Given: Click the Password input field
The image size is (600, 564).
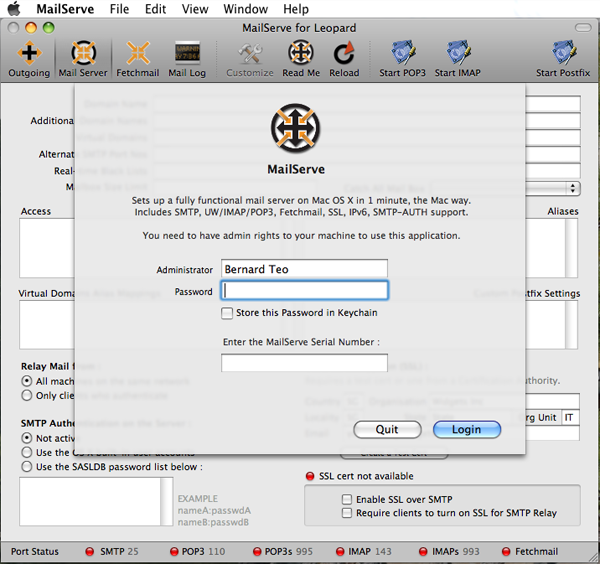Looking at the screenshot, I should point(305,291).
